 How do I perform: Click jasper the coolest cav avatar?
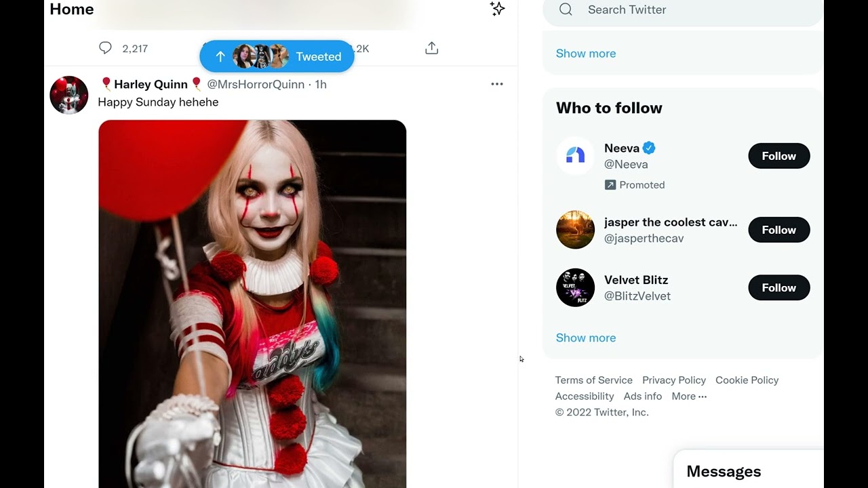(575, 230)
